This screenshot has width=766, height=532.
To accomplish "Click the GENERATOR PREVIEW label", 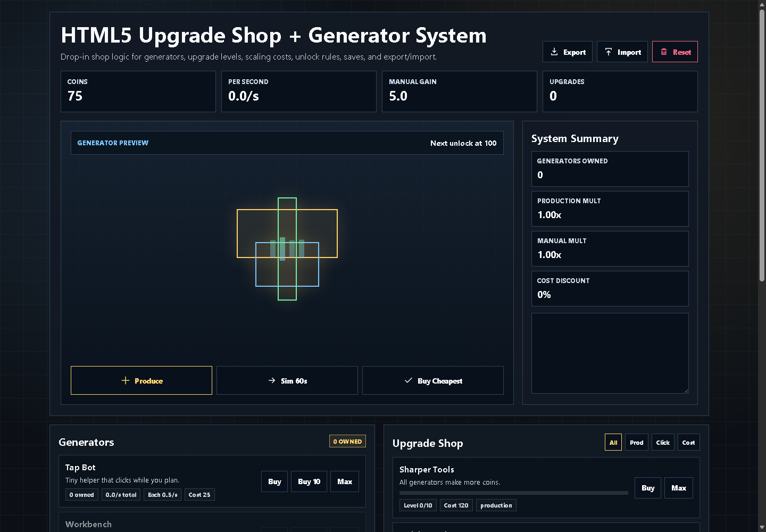I will click(113, 143).
